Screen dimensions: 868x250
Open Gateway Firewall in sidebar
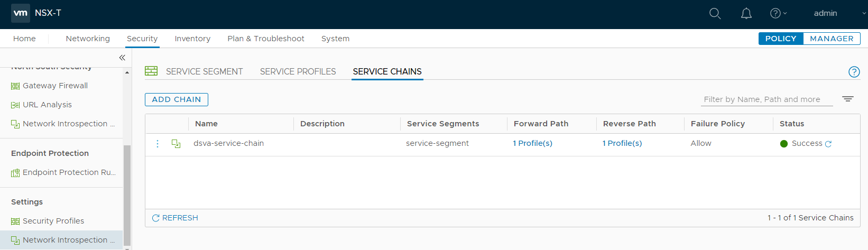[55, 86]
